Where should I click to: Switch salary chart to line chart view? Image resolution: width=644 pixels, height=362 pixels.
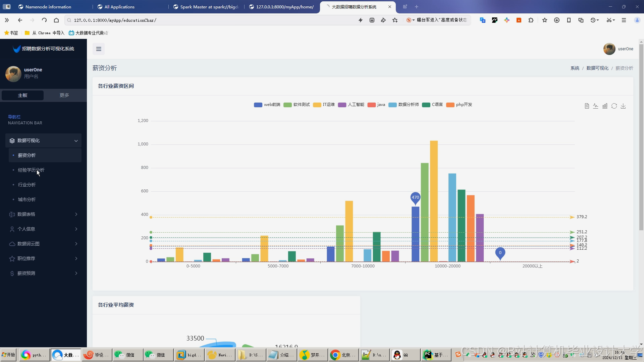point(596,106)
